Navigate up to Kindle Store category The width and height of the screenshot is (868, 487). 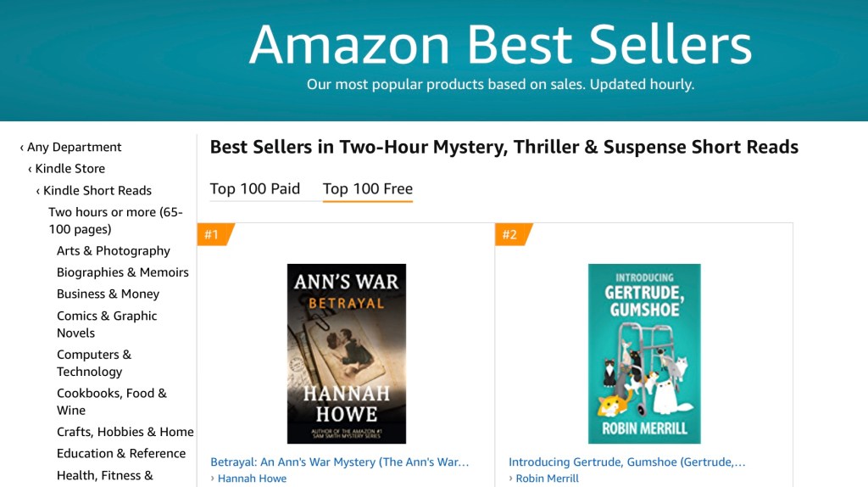click(x=70, y=169)
